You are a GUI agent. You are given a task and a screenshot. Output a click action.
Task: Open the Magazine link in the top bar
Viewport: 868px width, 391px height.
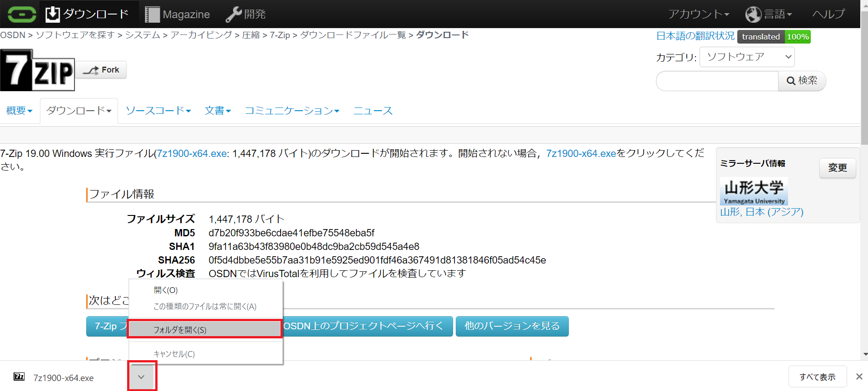tap(178, 15)
